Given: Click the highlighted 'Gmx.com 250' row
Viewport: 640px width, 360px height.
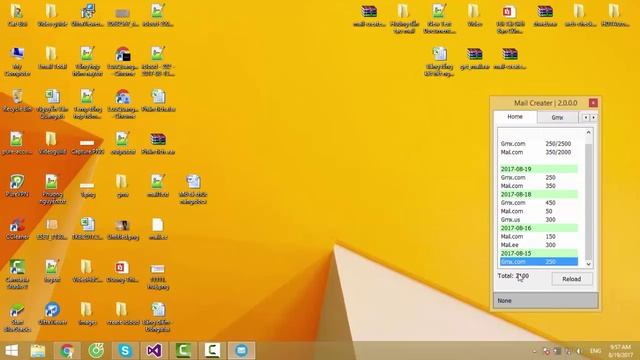Looking at the screenshot, I should click(x=539, y=262).
